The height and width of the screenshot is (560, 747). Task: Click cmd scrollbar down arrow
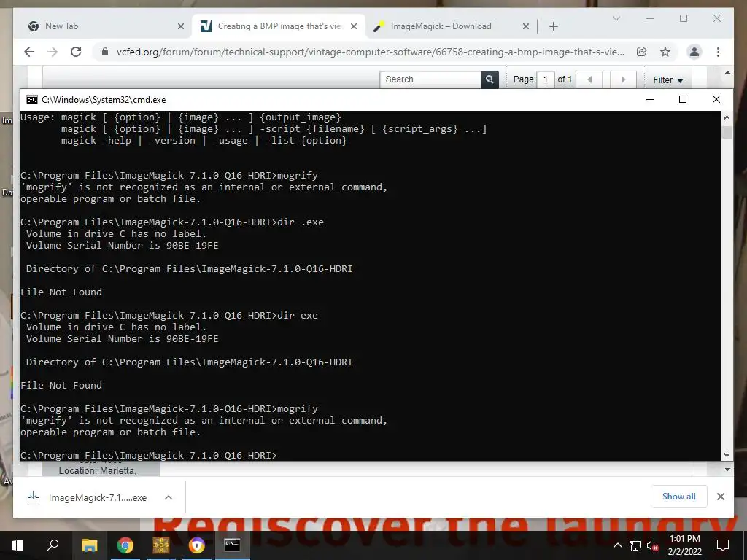[x=727, y=455]
